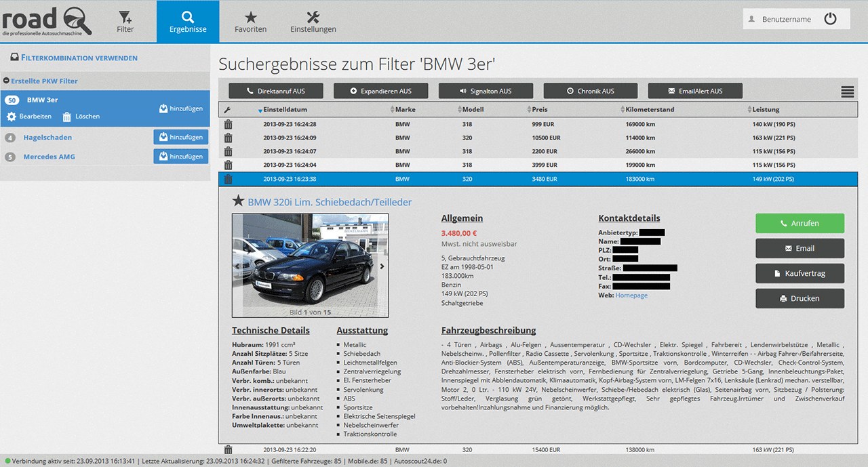Image resolution: width=868 pixels, height=467 pixels.
Task: Toggle Expandieren AUS
Action: (x=380, y=91)
